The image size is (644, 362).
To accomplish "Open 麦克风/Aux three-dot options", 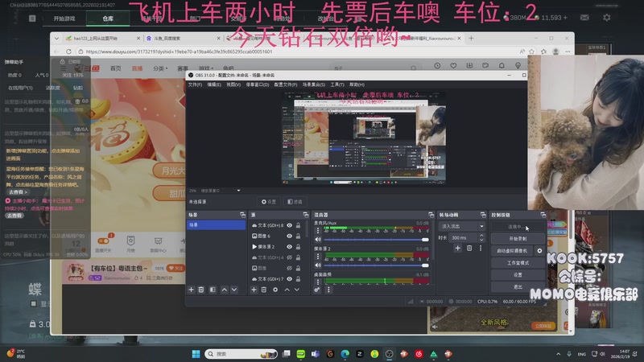I will pyautogui.click(x=317, y=230).
